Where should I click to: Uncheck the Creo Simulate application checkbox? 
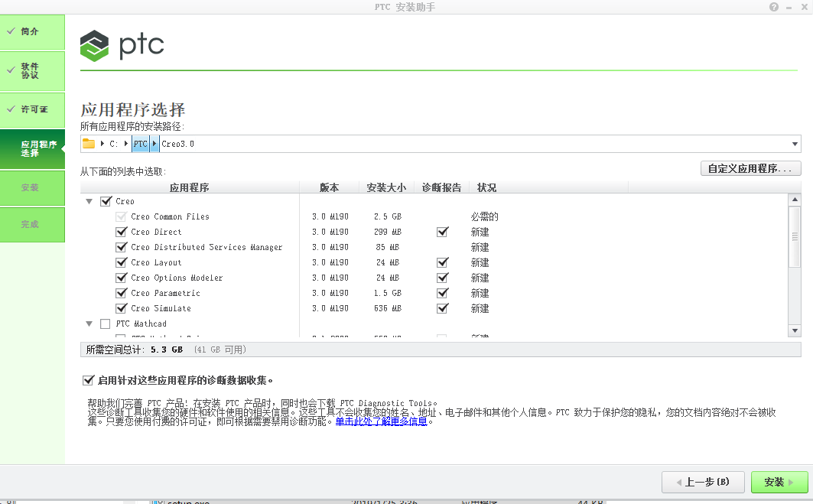[x=122, y=308]
